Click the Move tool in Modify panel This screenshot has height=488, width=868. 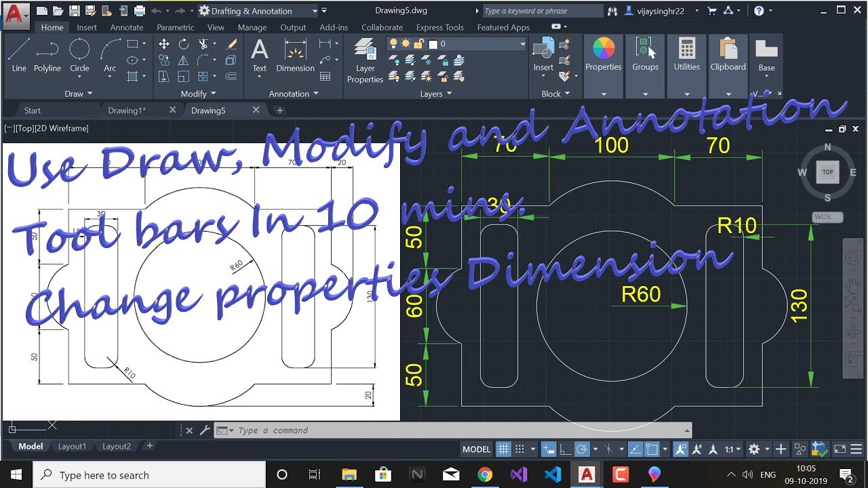(164, 44)
